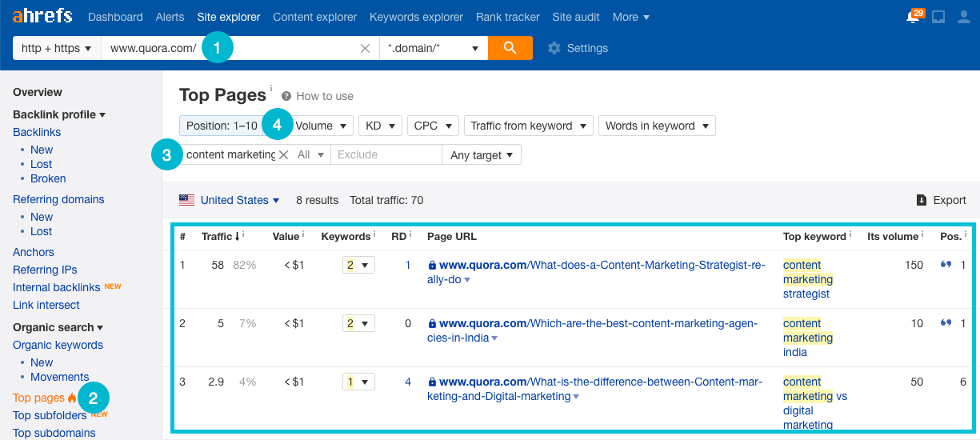Open Overview in the sidebar
Screen dimensions: 980x440
click(x=38, y=92)
